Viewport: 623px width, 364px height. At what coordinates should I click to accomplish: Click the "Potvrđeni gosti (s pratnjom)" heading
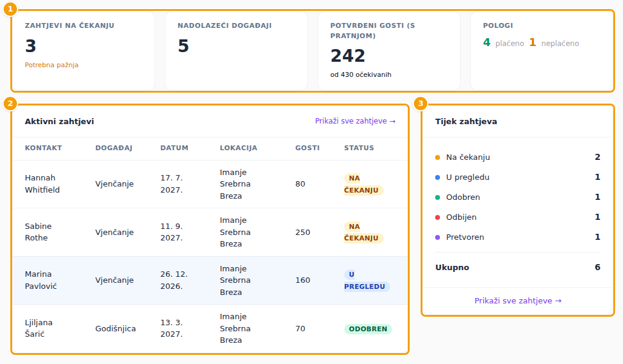(372, 30)
